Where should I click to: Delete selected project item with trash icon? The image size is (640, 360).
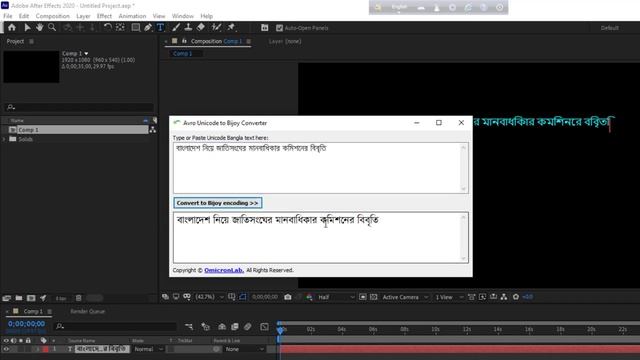(x=79, y=298)
